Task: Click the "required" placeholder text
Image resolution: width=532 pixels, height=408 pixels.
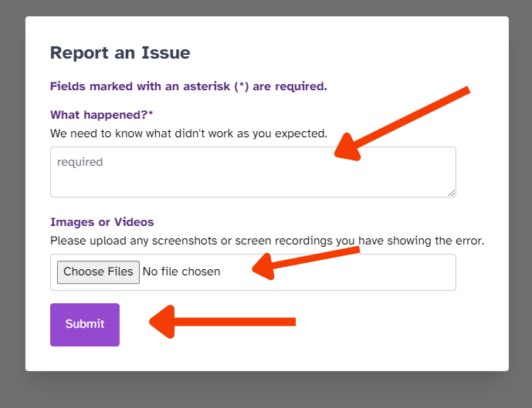Action: (x=80, y=162)
